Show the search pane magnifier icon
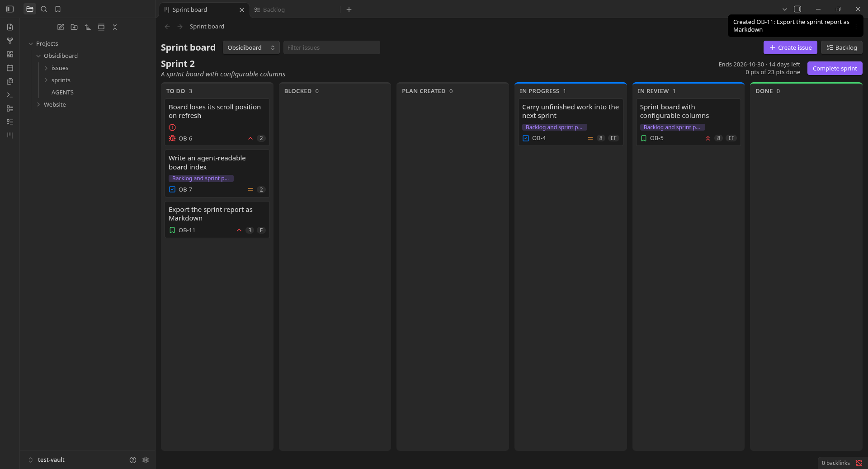Viewport: 868px width, 469px height. coord(44,9)
